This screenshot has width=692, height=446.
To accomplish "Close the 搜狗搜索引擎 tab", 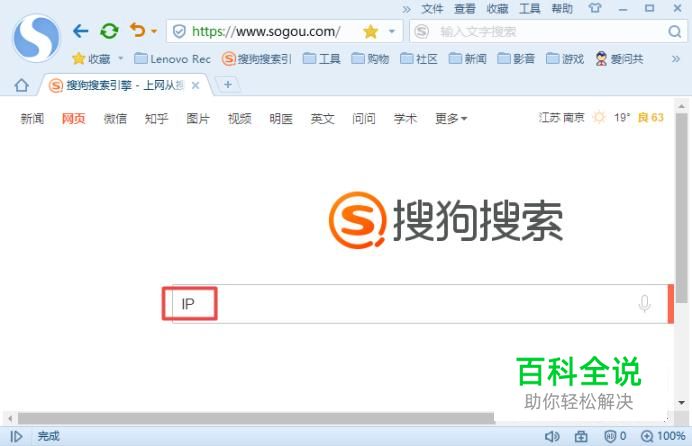I will [x=196, y=85].
